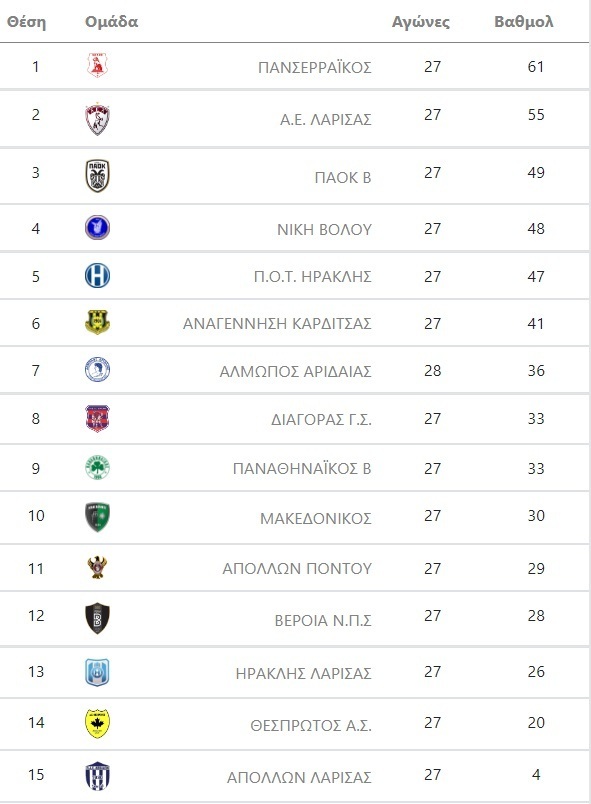Screen dimensions: 591x804
Task: Click the ΔΙΑΓΟΡΑΣ Γ.Σ. team name
Action: click(321, 419)
